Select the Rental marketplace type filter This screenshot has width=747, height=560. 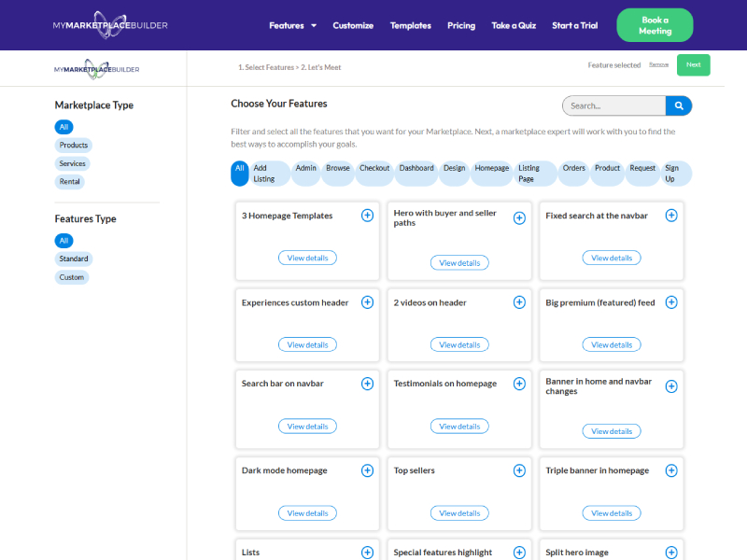click(x=70, y=182)
